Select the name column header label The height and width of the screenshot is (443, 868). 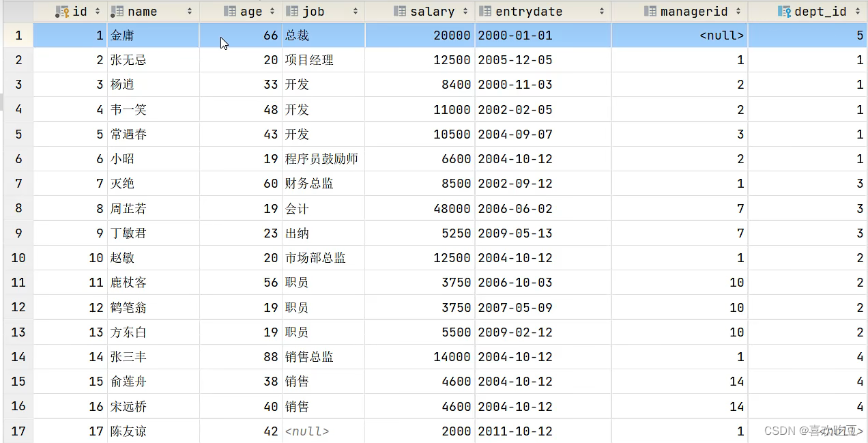pyautogui.click(x=143, y=12)
